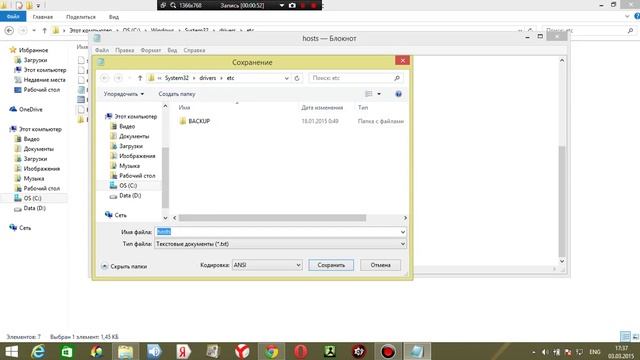This screenshot has height=360, width=640.
Task: Open Справка menu in Notepad
Action: (x=194, y=50)
